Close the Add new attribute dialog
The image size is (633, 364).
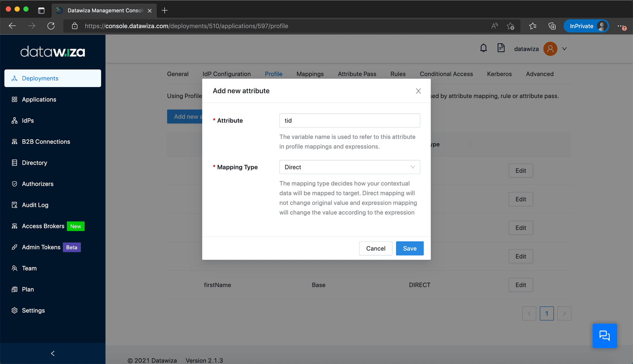pyautogui.click(x=418, y=91)
